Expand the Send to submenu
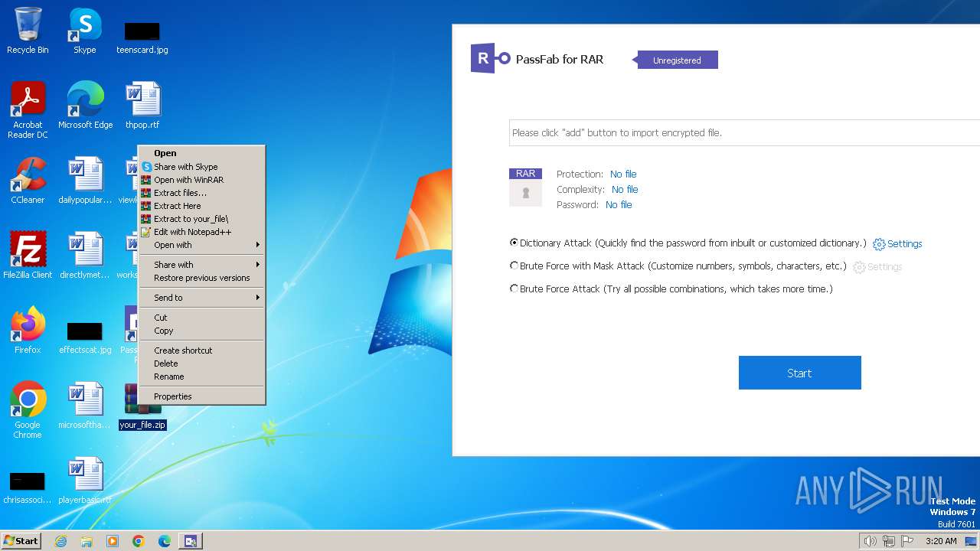 tap(202, 298)
